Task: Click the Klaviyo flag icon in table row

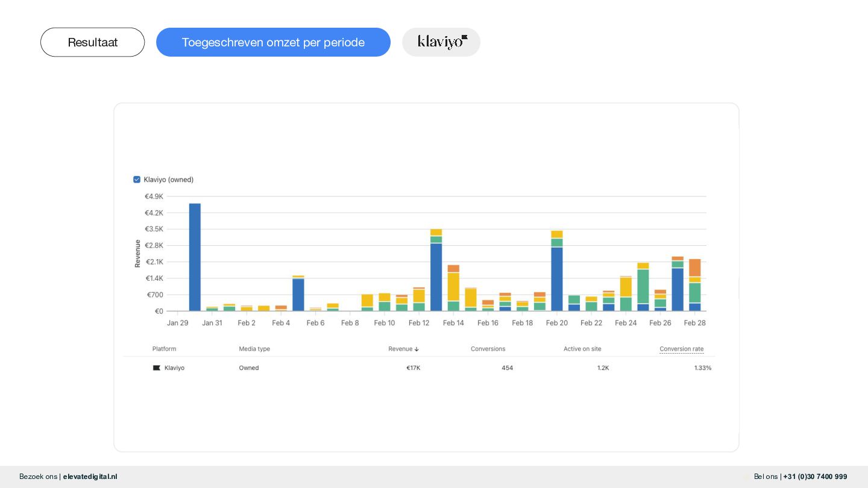Action: pos(157,368)
